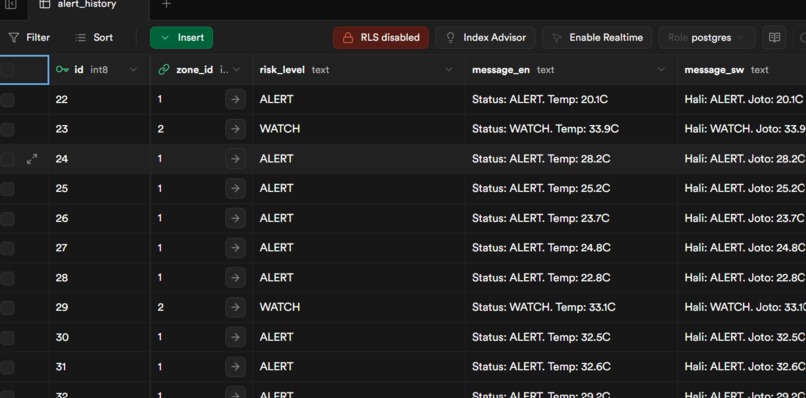Open a new tab with plus icon
Image resolution: width=806 pixels, height=398 pixels.
[166, 4]
